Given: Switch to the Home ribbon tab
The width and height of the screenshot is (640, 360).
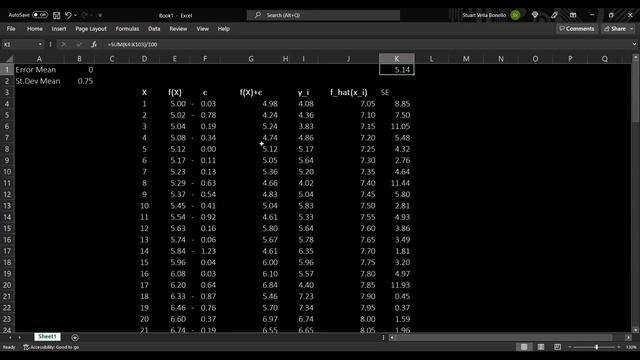Looking at the screenshot, I should [x=35, y=29].
